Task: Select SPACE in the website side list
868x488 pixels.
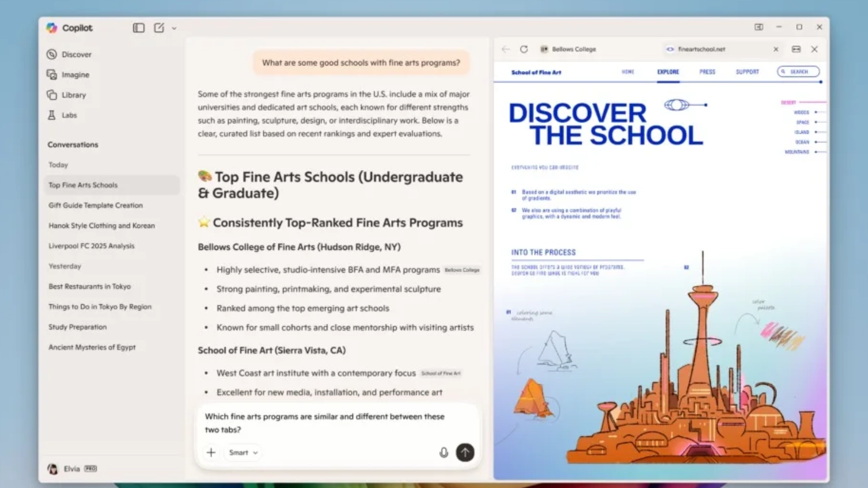Action: [803, 122]
